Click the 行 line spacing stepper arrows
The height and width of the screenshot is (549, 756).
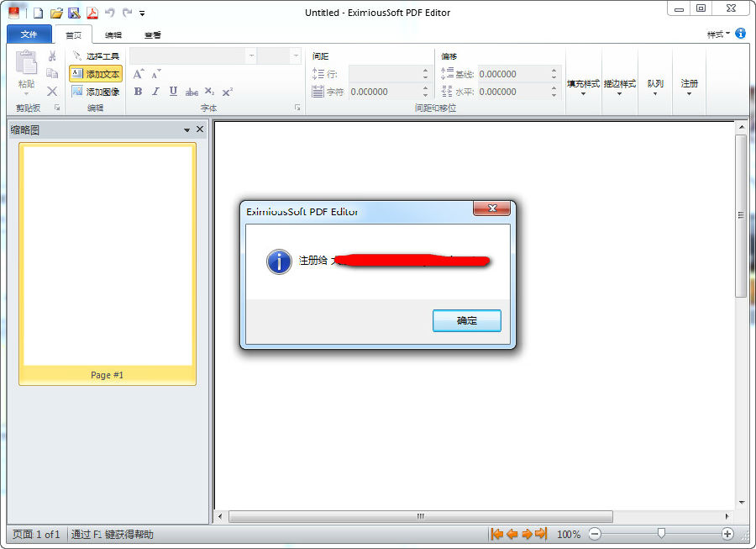coord(425,74)
